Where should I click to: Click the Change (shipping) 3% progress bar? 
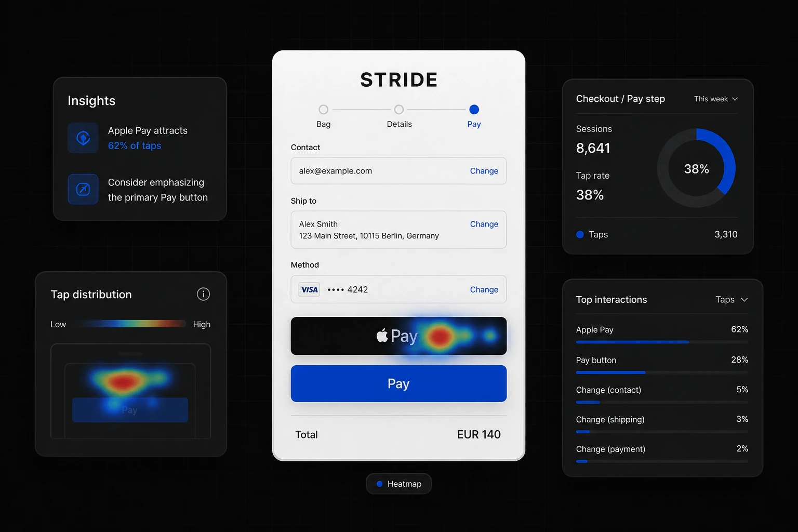tap(662, 432)
